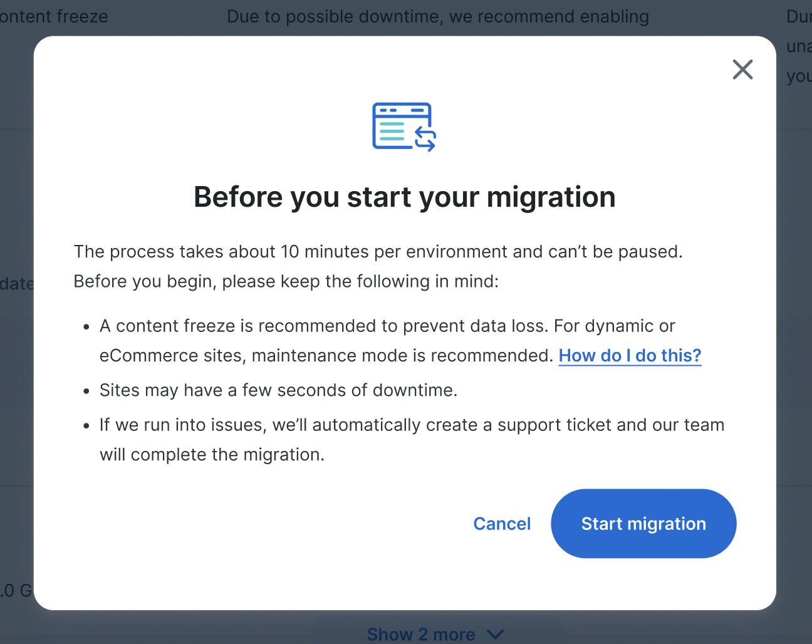Viewport: 812px width, 644px height.
Task: Click the "takes about 10 minutes" sentence
Action: pos(378,252)
